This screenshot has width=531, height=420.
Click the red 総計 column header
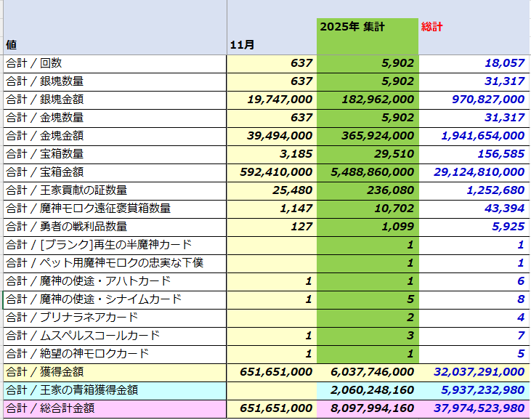tap(432, 27)
